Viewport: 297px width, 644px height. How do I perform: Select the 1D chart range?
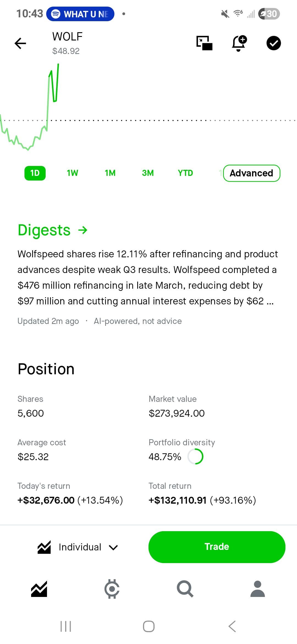pos(35,173)
